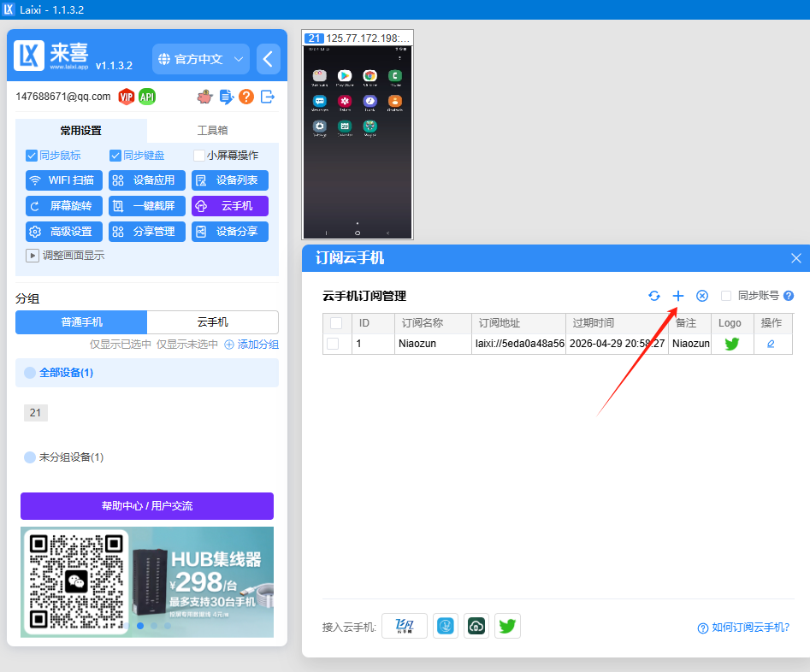Viewport: 810px width, 672px height.
Task: Click the 2026-04-29 expiry time cell
Action: pos(618,344)
